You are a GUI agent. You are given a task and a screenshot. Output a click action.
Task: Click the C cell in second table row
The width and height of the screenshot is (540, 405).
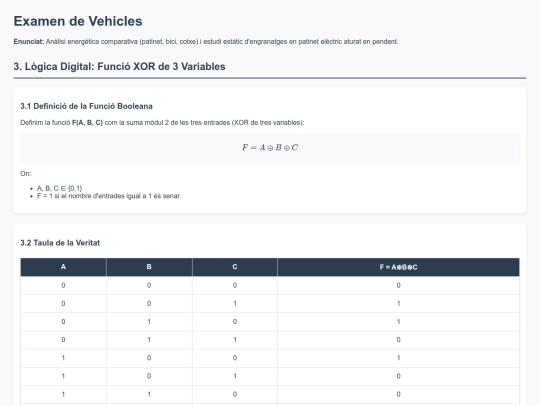235,304
